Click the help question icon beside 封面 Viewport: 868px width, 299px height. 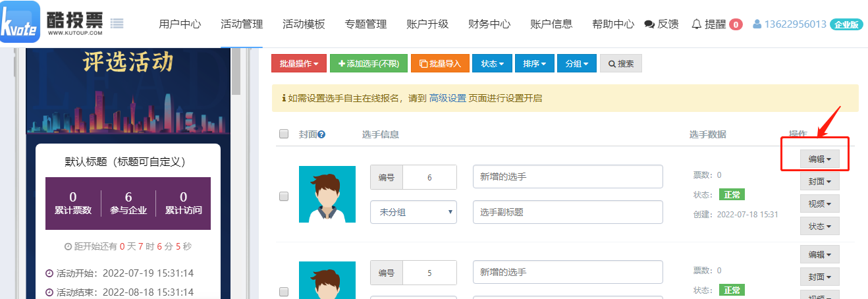click(x=322, y=134)
